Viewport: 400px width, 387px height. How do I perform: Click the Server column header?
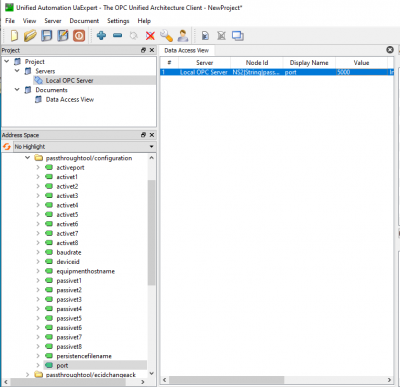coord(204,63)
